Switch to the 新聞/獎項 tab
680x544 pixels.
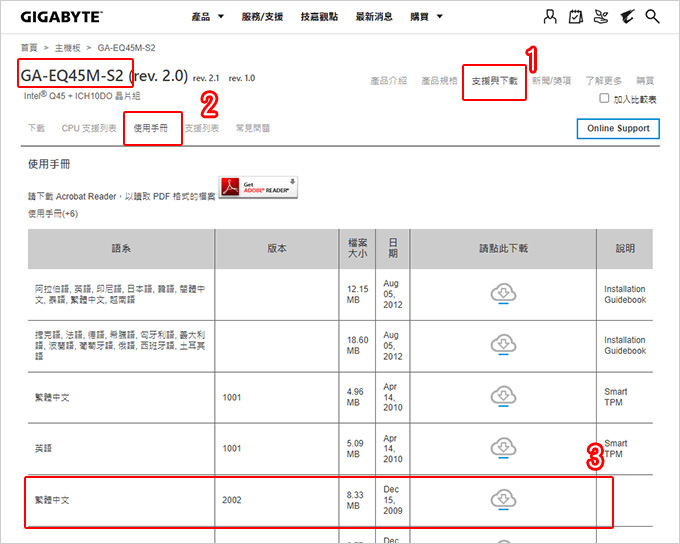(x=552, y=81)
